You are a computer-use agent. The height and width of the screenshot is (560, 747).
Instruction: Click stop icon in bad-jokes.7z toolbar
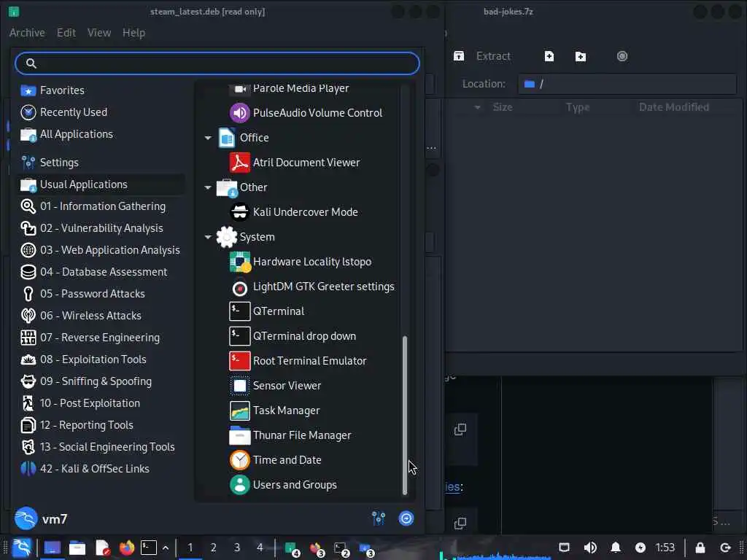(622, 56)
